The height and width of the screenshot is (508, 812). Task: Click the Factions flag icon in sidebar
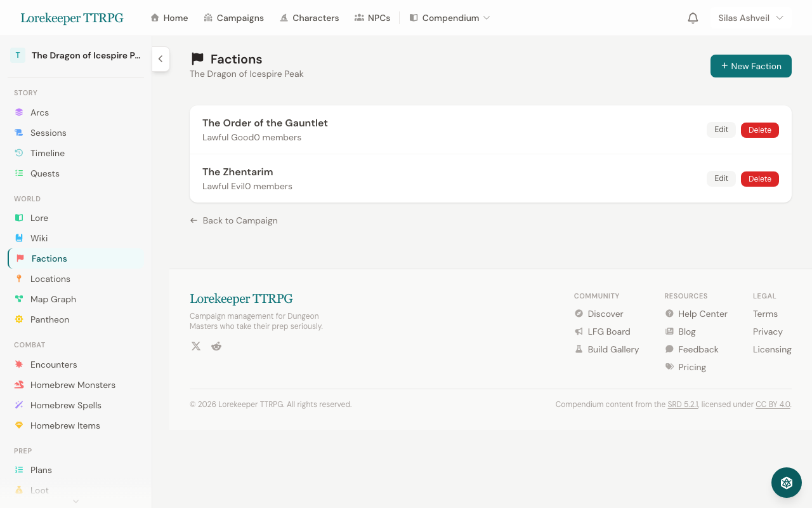point(20,258)
